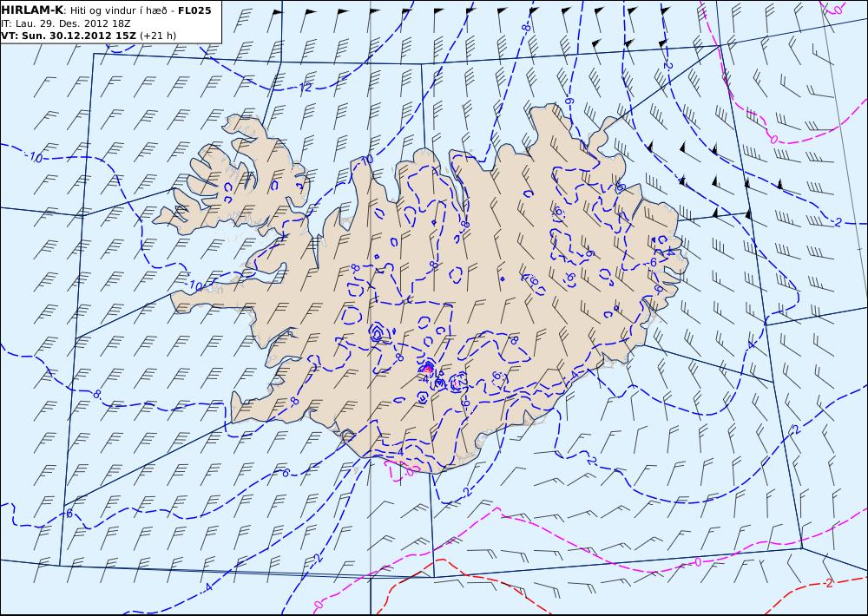Click the 'IT: Lau. 29. Des. 2012 18Z' line
The height and width of the screenshot is (616, 868).
pos(66,23)
